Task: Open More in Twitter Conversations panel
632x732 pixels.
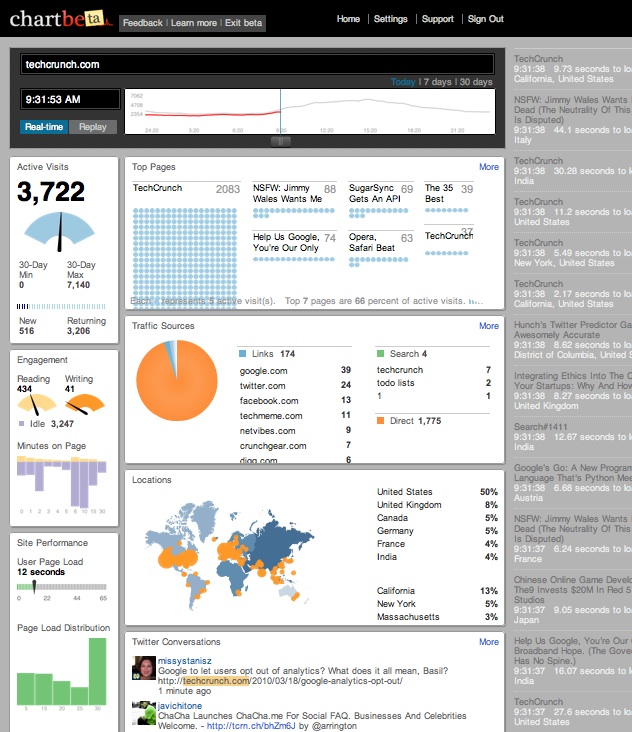Action: click(489, 642)
